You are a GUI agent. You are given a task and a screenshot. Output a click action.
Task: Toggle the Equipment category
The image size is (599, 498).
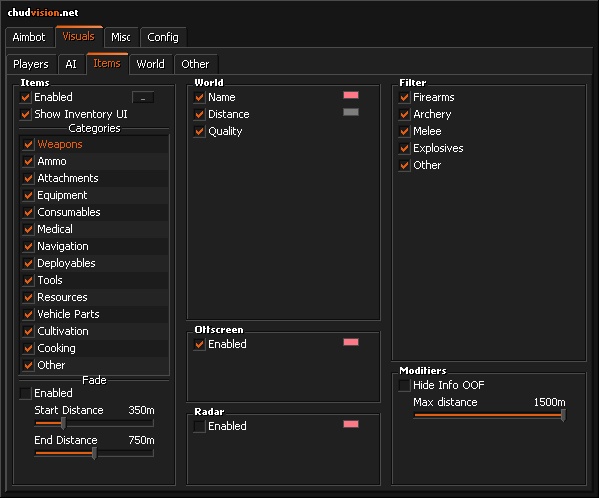[x=28, y=195]
